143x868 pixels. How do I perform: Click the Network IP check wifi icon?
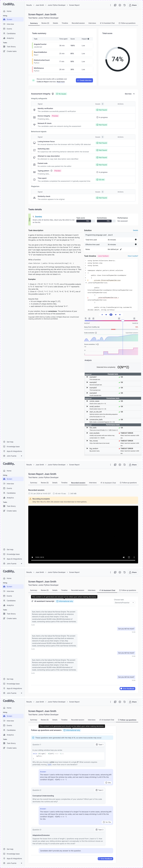click(34, 125)
